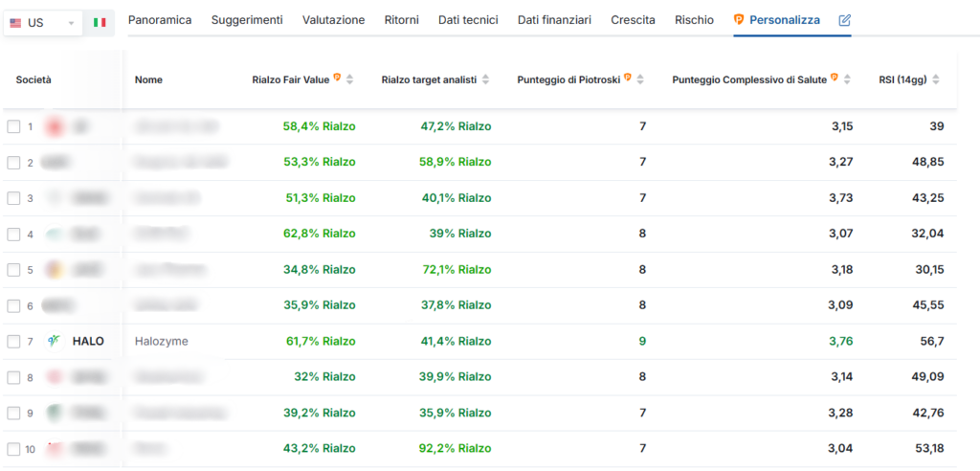
Task: Click the edit pencil icon beside Personalizza
Action: tap(844, 20)
